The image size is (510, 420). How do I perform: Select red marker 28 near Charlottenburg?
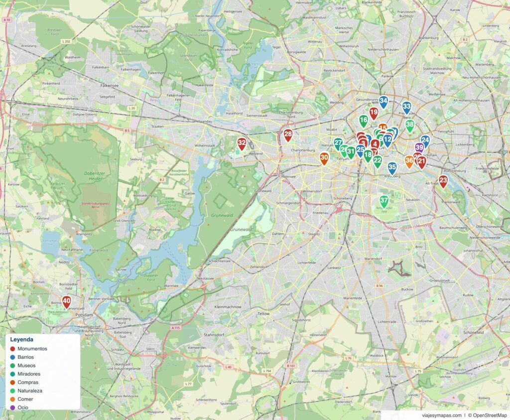(288, 135)
